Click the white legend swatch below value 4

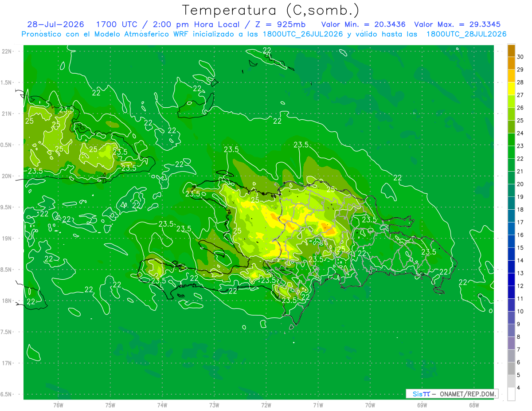[511, 394]
